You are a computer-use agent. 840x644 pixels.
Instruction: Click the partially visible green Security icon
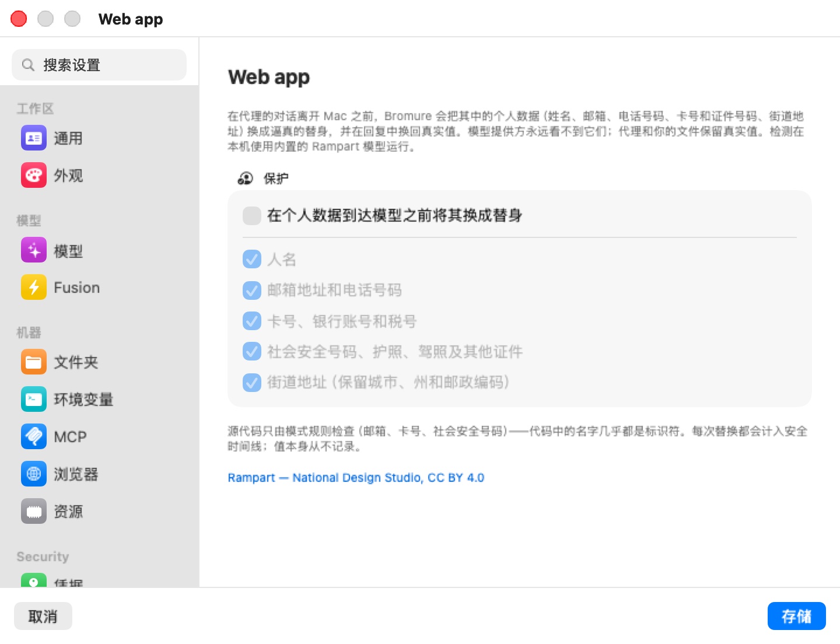click(x=34, y=580)
